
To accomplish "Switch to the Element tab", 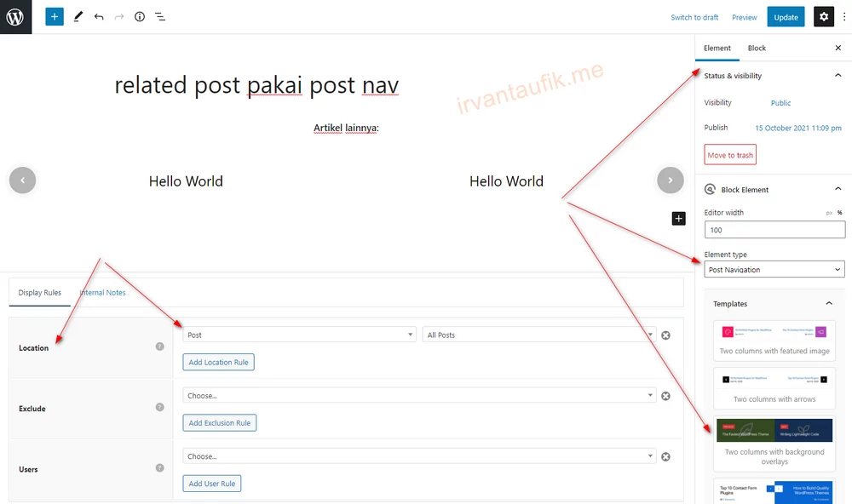I will (717, 48).
